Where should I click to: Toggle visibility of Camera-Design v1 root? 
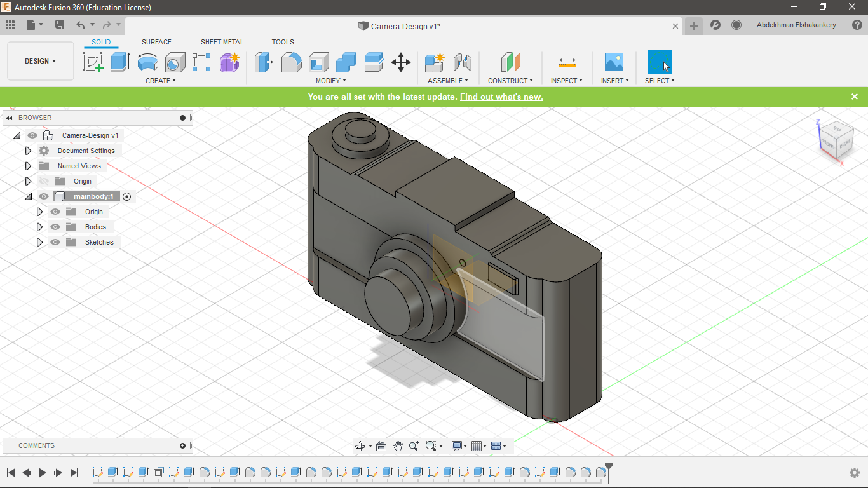point(32,135)
